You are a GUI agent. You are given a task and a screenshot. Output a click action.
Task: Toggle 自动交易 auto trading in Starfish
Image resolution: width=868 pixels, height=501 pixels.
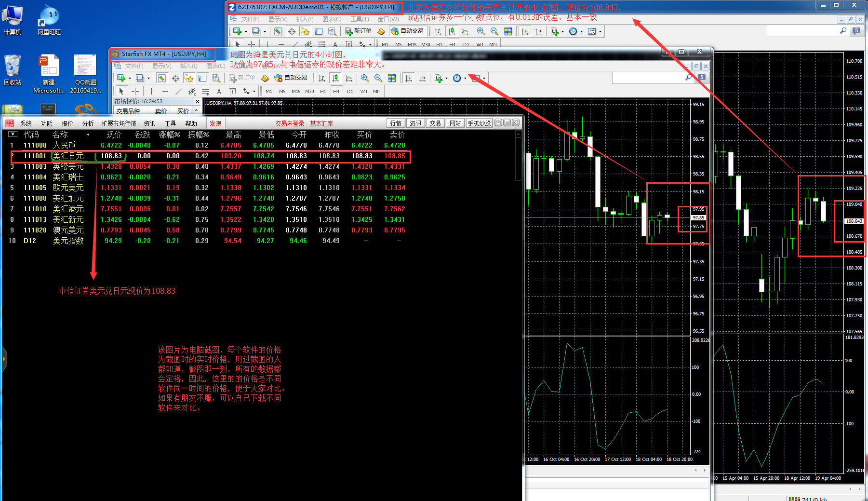[291, 78]
